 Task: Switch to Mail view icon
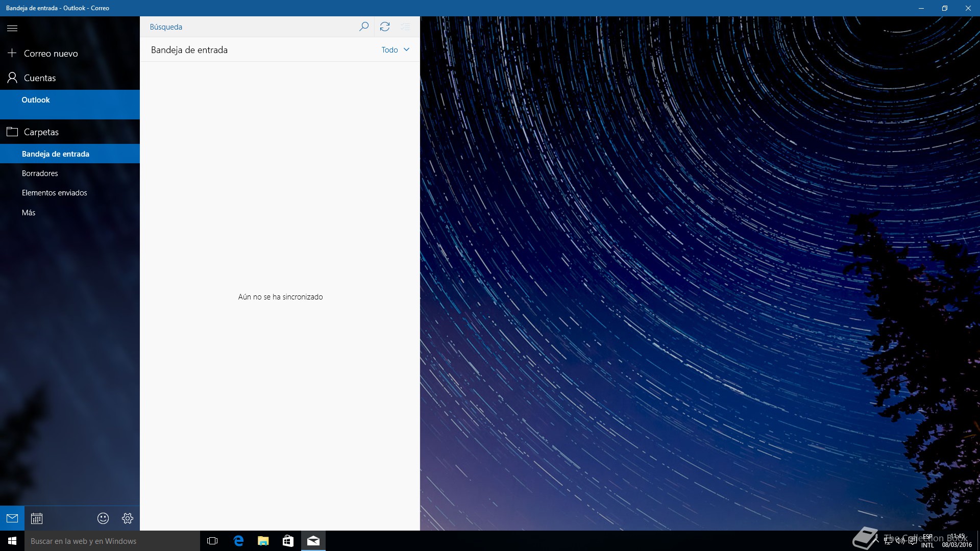click(12, 518)
